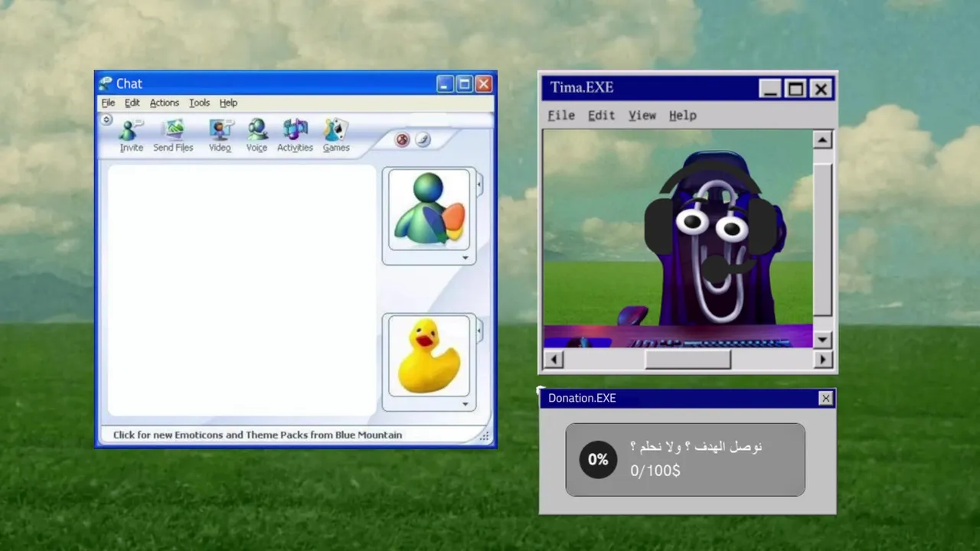Open Send Files in the Chat toolbar
980x551 pixels.
[x=173, y=136]
